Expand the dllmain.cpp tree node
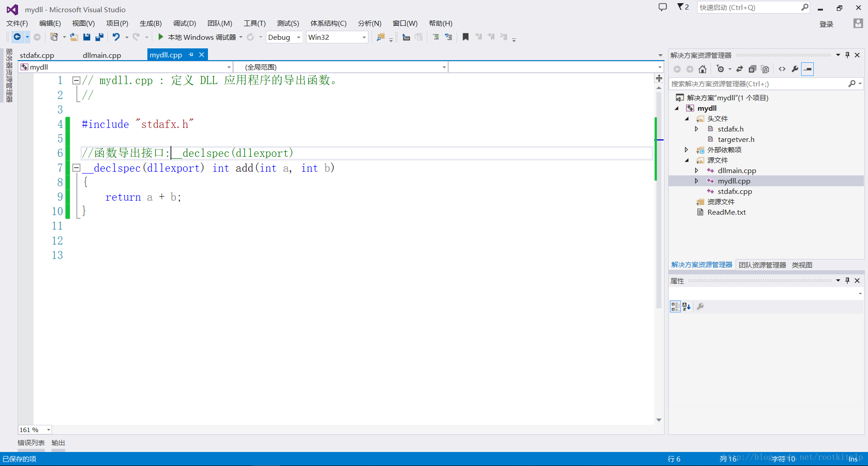Image resolution: width=868 pixels, height=466 pixels. click(697, 170)
